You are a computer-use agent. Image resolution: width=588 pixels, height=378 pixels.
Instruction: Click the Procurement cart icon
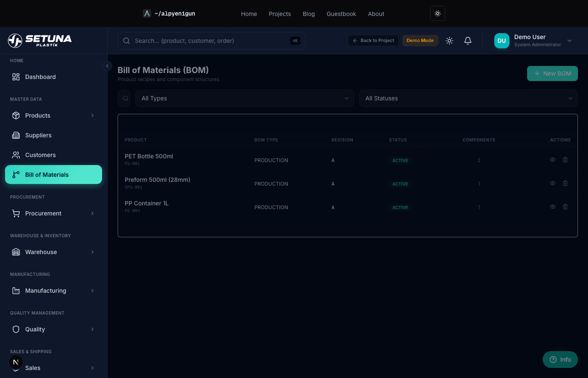[16, 213]
